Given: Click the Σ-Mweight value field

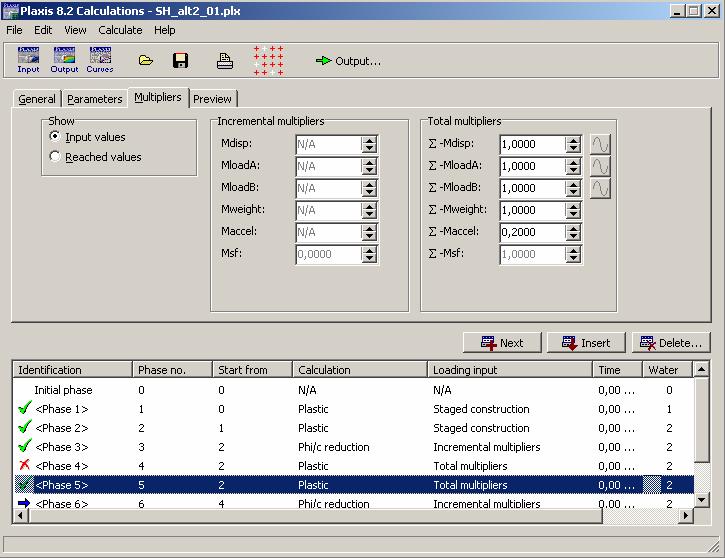Looking at the screenshot, I should pos(533,210).
